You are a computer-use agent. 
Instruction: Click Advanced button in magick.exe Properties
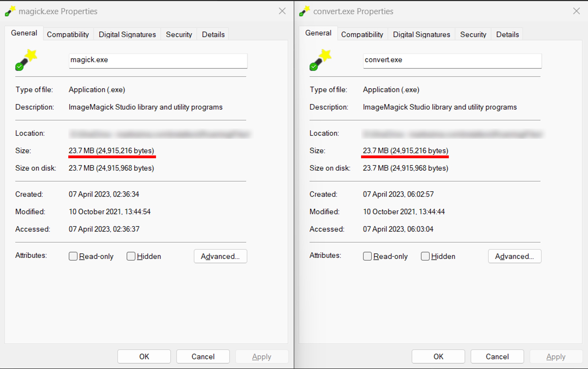[x=221, y=256]
